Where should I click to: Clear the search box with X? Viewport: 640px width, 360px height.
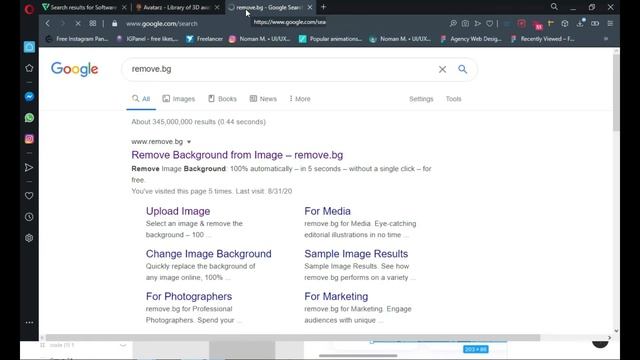coord(442,69)
